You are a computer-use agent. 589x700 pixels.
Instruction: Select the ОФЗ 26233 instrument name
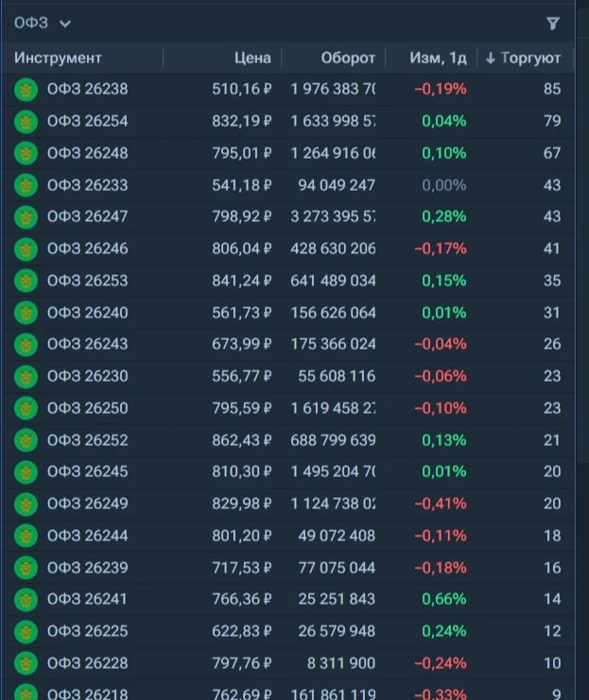[x=88, y=185]
